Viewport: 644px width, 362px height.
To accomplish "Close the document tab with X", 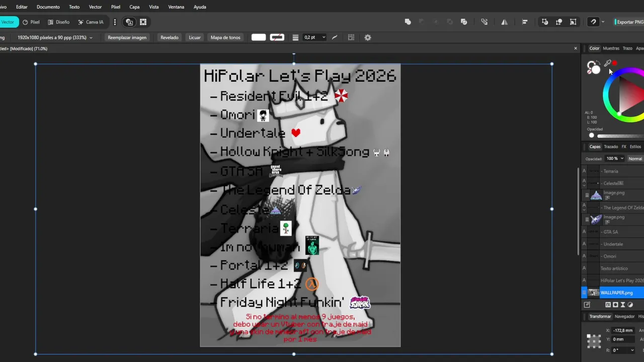I will [576, 48].
